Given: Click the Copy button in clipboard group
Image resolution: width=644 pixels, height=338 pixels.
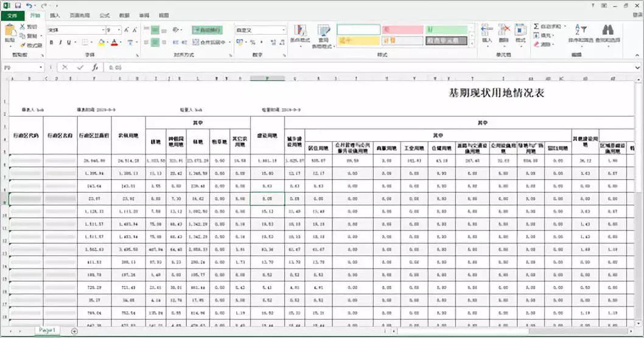Looking at the screenshot, I should click(29, 36).
